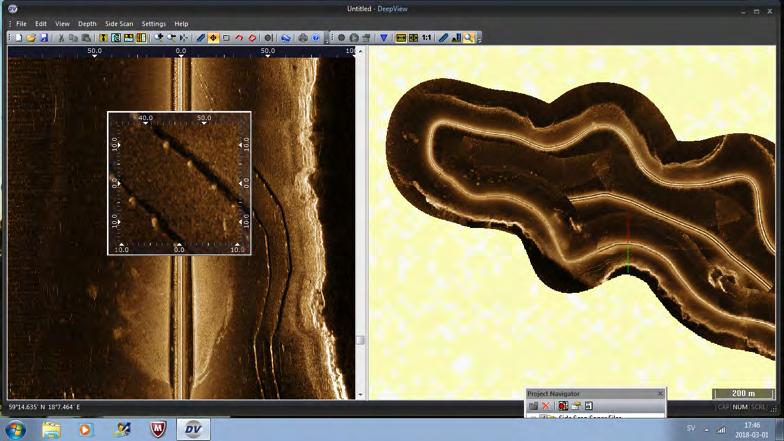
Task: Click the red X delete icon in Project Navigator
Action: click(546, 406)
